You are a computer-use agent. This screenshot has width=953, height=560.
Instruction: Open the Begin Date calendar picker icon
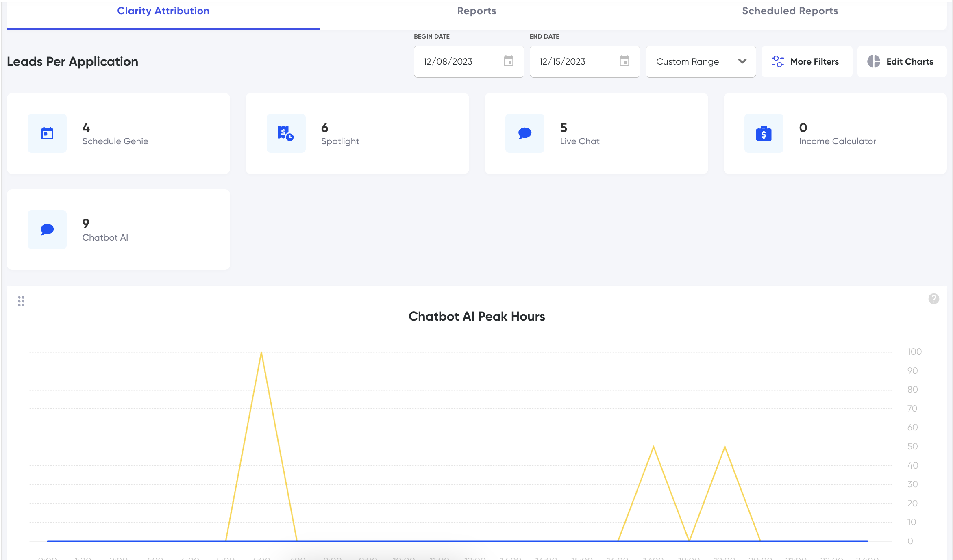click(509, 61)
